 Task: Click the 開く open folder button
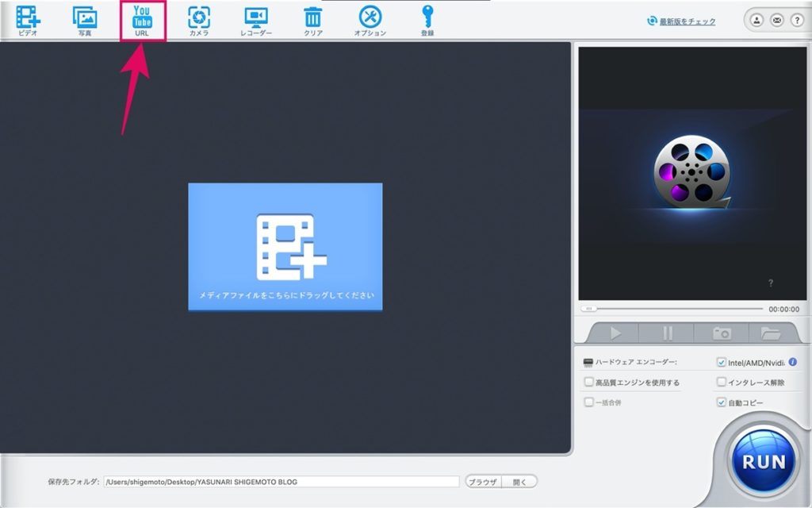click(519, 482)
